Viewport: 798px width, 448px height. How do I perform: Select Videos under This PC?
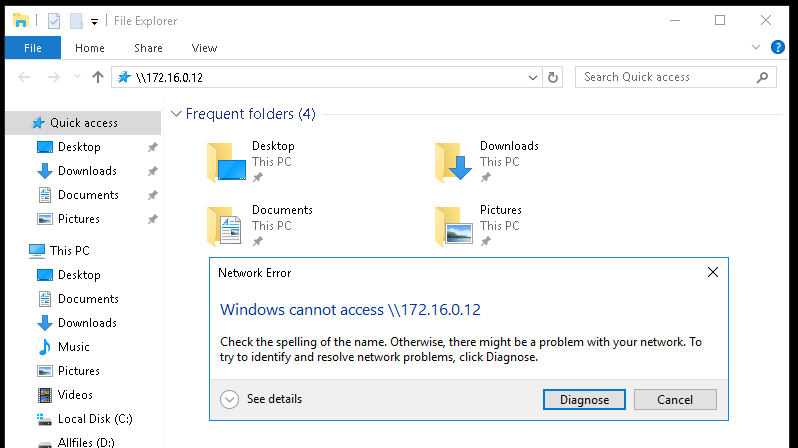(75, 395)
